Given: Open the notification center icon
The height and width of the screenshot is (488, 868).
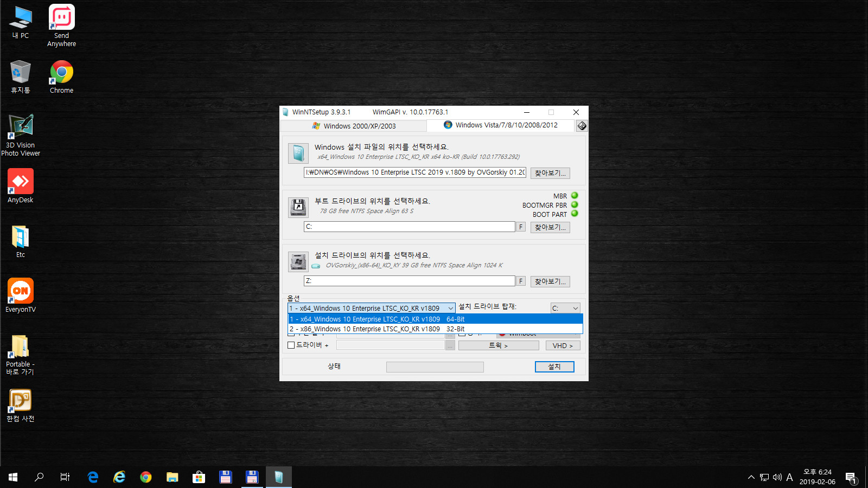Looking at the screenshot, I should coord(851,477).
